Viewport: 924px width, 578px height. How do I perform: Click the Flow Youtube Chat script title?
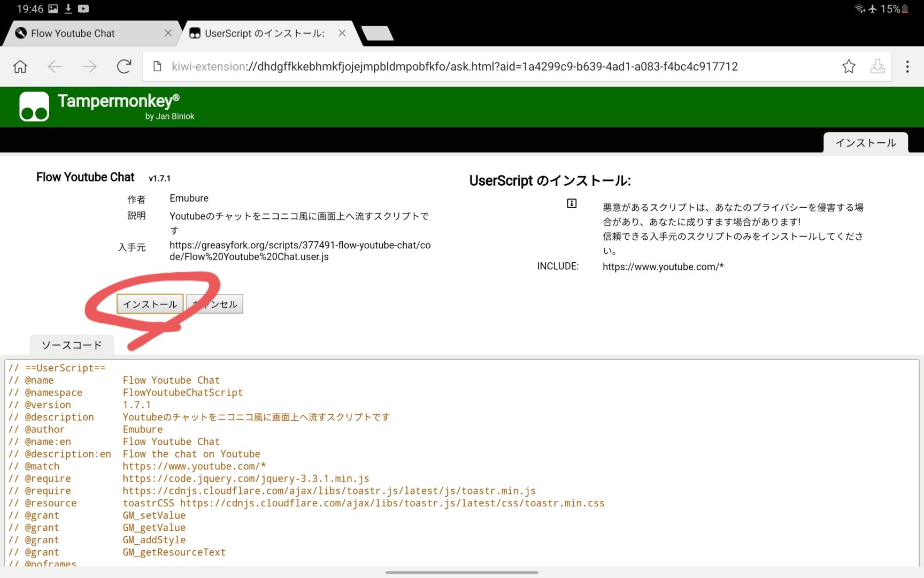(x=86, y=177)
